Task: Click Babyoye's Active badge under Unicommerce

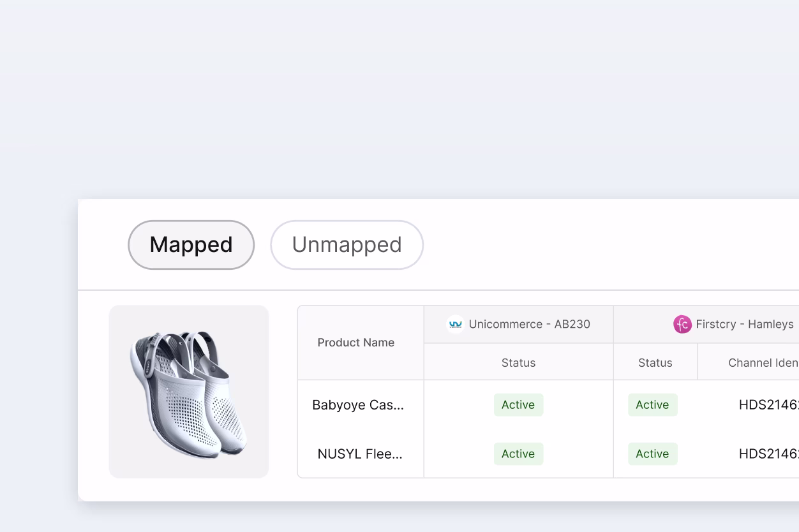Action: pyautogui.click(x=518, y=405)
